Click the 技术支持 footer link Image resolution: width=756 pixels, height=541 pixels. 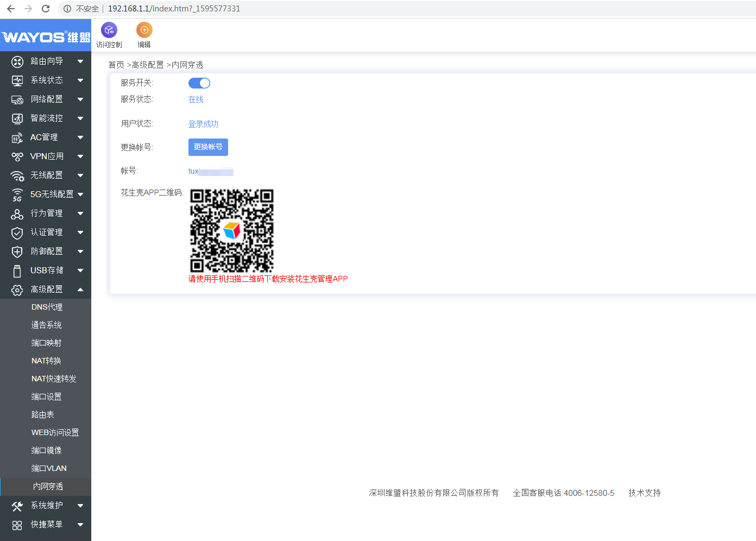645,493
